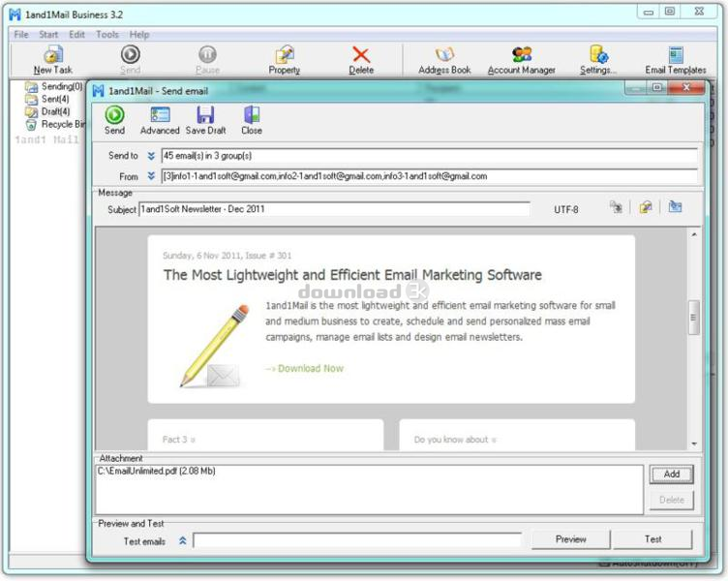The width and height of the screenshot is (728, 581).
Task: Select the Sending(0) folder
Action: pos(54,86)
